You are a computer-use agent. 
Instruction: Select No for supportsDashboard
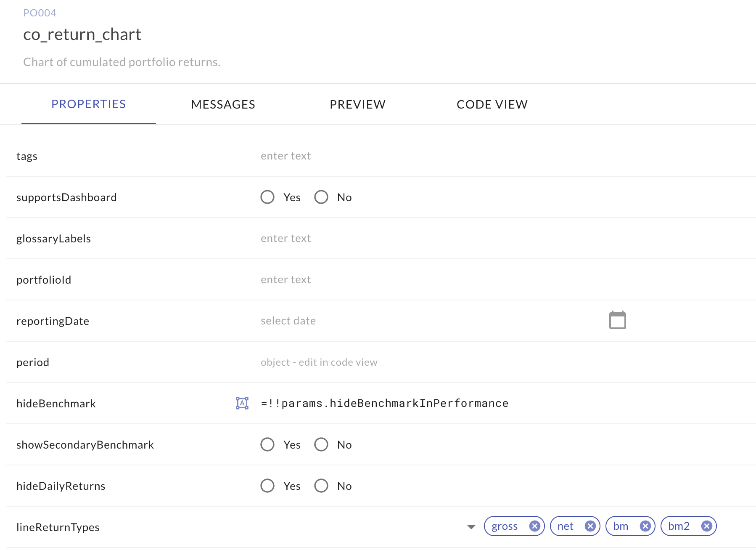(321, 197)
